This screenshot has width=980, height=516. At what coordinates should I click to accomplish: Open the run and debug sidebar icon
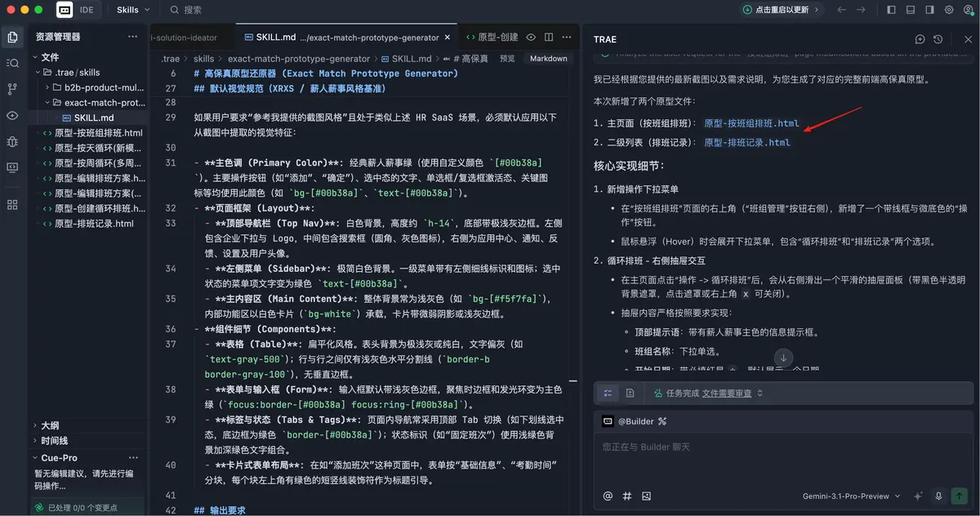click(x=12, y=141)
